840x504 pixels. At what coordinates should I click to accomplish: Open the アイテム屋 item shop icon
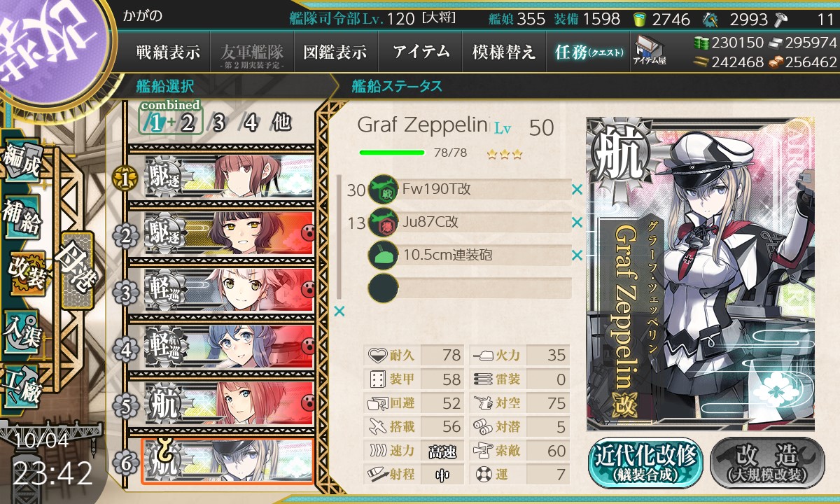[x=650, y=51]
